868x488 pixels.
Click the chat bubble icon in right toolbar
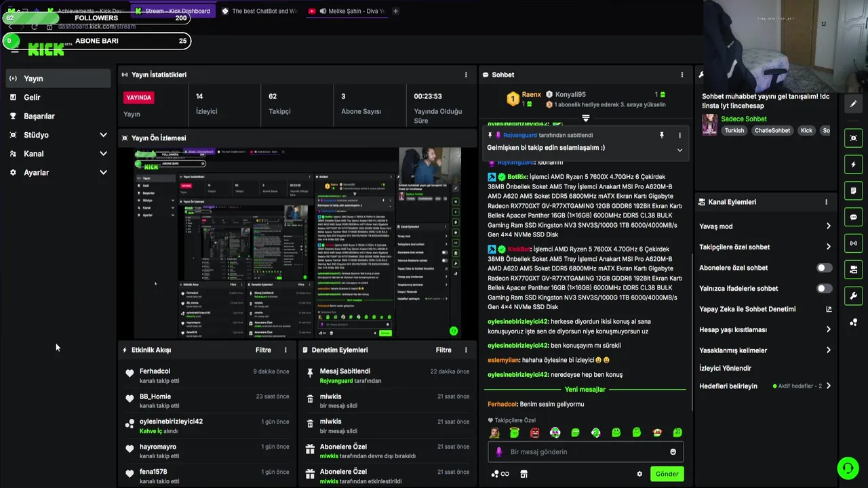pos(854,217)
